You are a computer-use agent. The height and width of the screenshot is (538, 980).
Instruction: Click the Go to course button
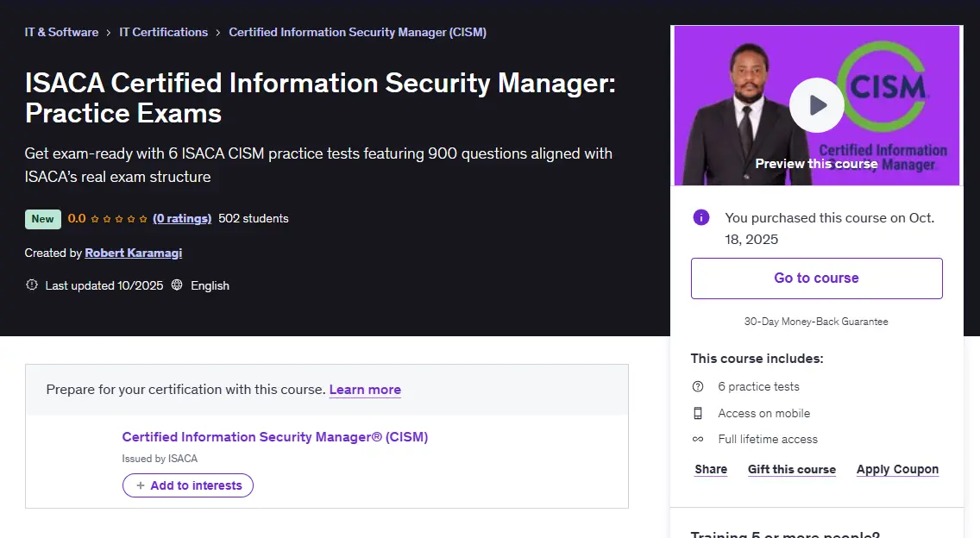[816, 278]
